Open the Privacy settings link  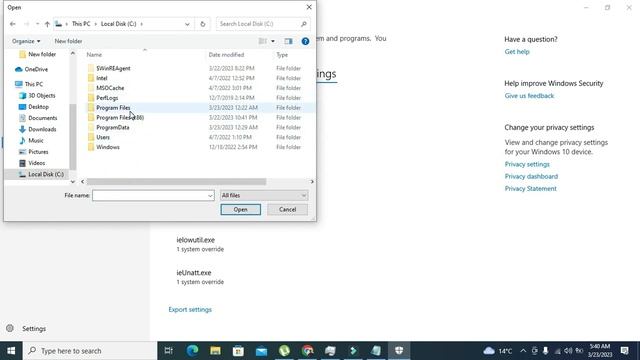pos(527,164)
